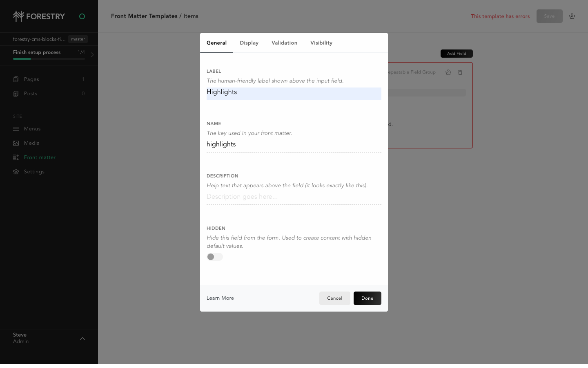
Task: Click the Label input containing Highlights
Action: [294, 94]
